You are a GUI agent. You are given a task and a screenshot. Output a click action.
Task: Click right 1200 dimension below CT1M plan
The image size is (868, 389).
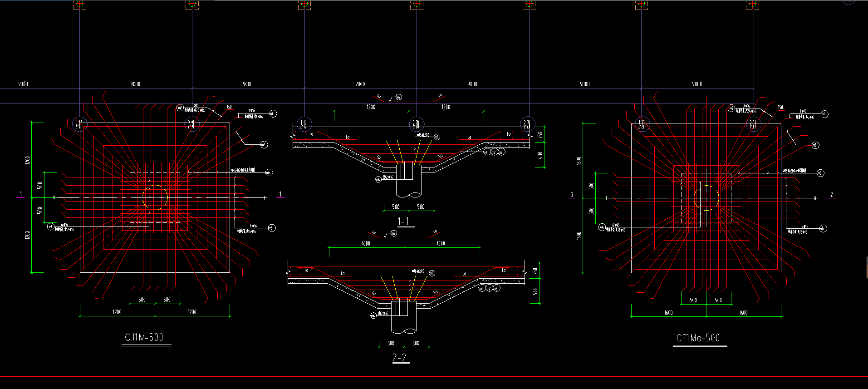(192, 312)
